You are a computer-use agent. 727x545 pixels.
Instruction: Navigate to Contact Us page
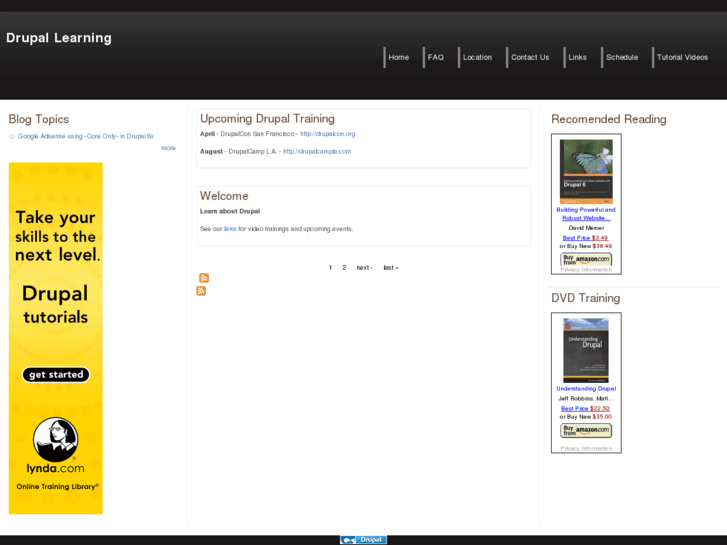pyautogui.click(x=529, y=57)
